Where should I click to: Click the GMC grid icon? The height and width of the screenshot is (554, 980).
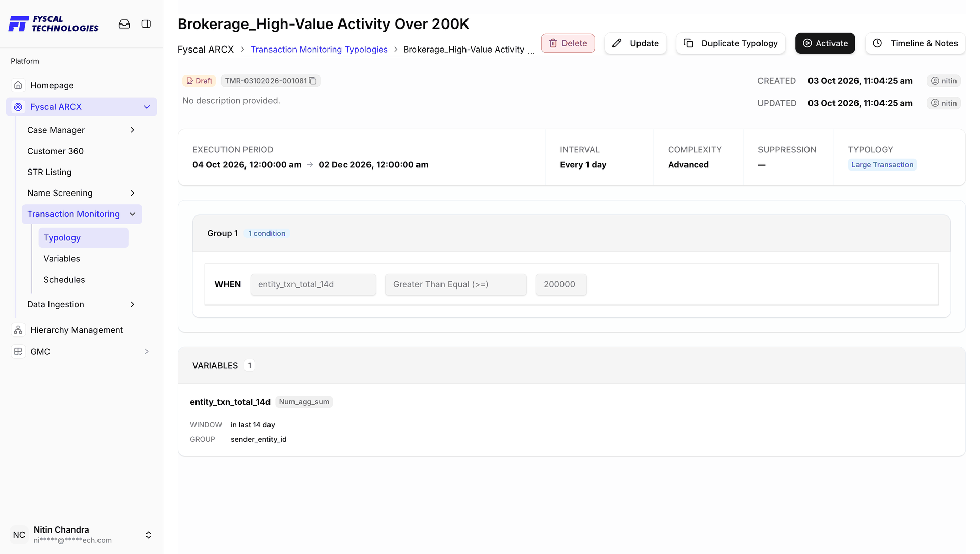18,351
